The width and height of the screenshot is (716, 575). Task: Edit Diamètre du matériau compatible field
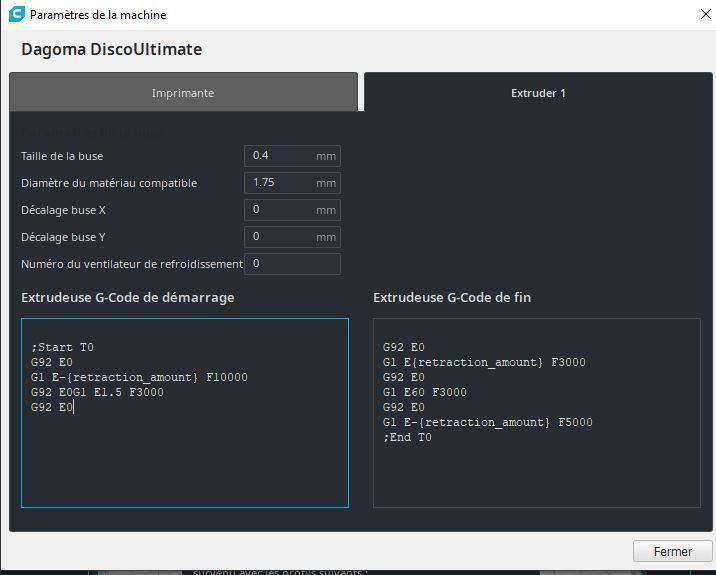[x=292, y=183]
